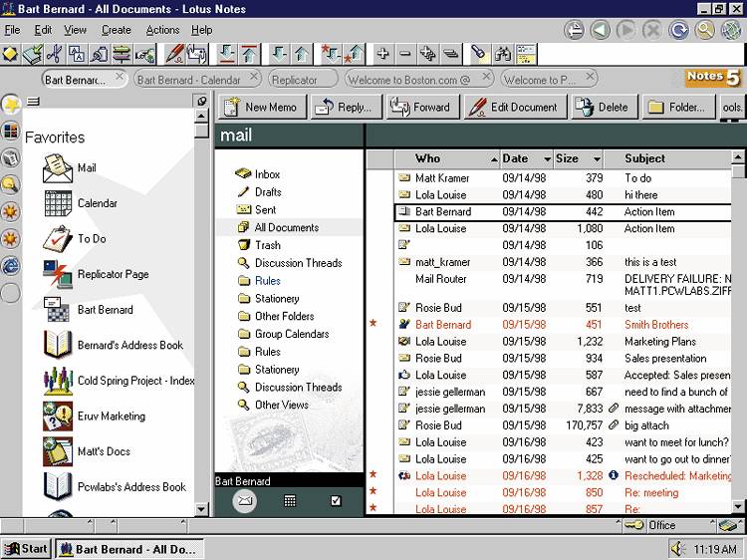Select the Group Calendars folder
Image resolution: width=747 pixels, height=560 pixels.
[x=292, y=334]
